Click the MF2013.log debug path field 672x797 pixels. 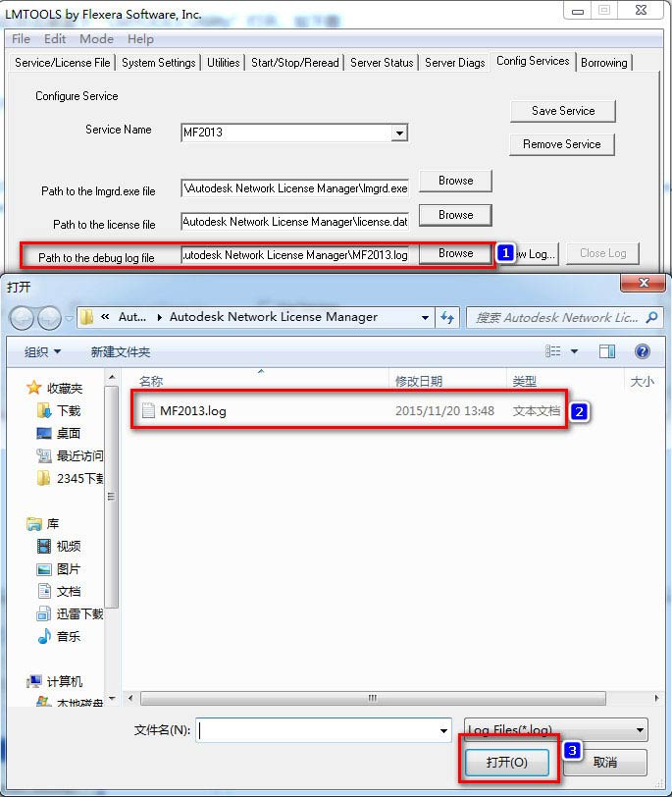pyautogui.click(x=295, y=254)
